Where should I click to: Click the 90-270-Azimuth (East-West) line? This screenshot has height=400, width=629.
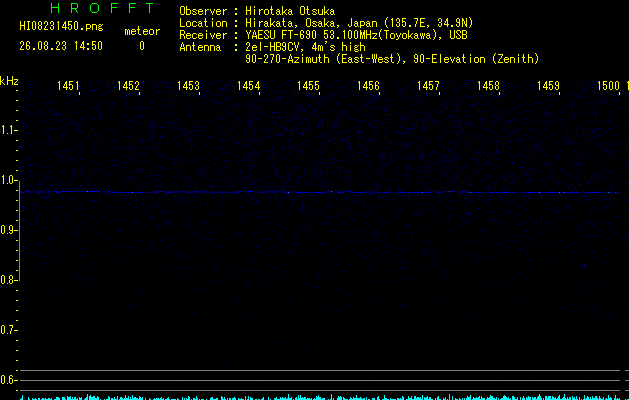pos(392,59)
